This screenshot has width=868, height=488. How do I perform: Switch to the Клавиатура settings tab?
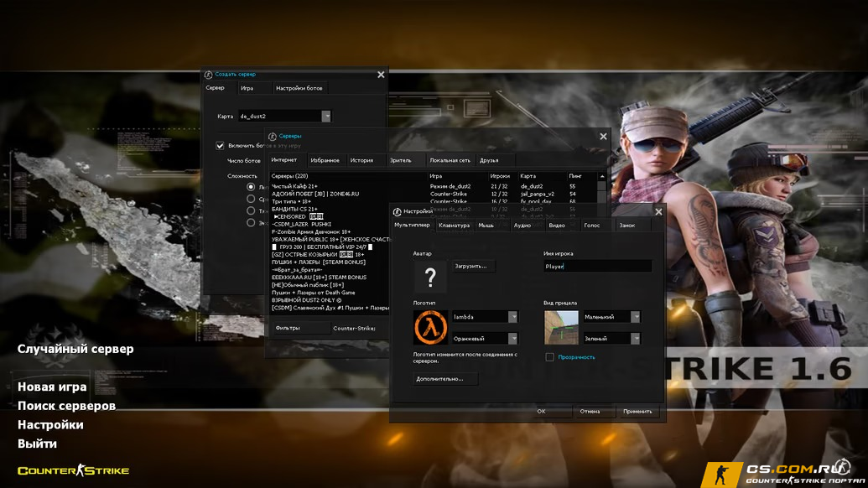pos(454,226)
